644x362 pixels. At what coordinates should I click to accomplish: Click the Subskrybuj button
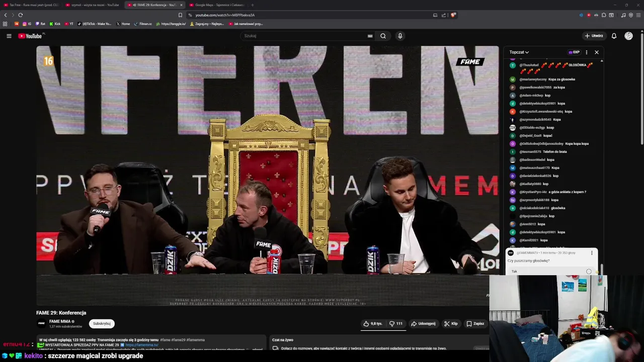click(102, 324)
